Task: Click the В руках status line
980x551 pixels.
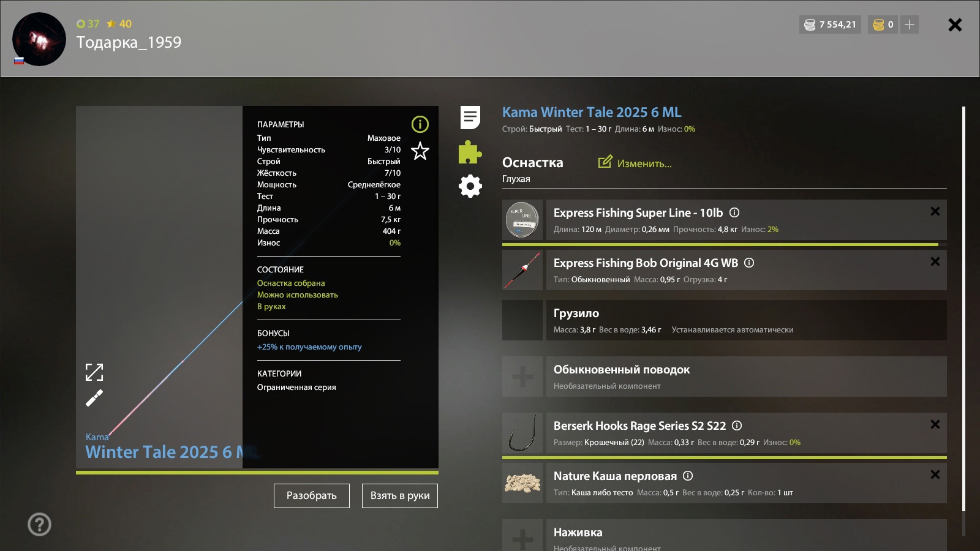Action: (x=271, y=306)
